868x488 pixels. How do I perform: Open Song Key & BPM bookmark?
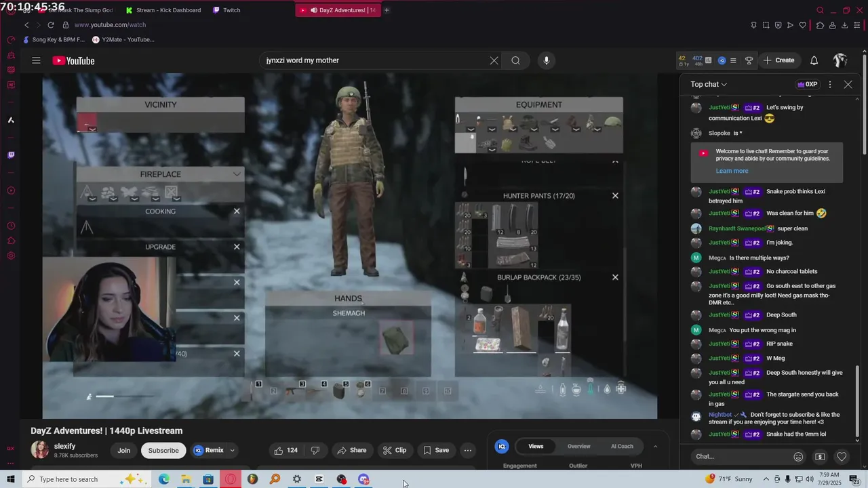coord(54,39)
